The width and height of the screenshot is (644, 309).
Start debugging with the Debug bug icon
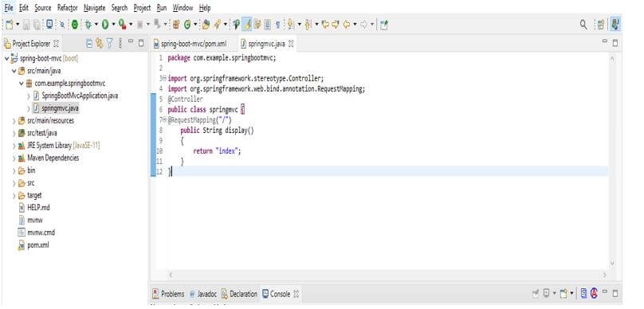pos(88,25)
